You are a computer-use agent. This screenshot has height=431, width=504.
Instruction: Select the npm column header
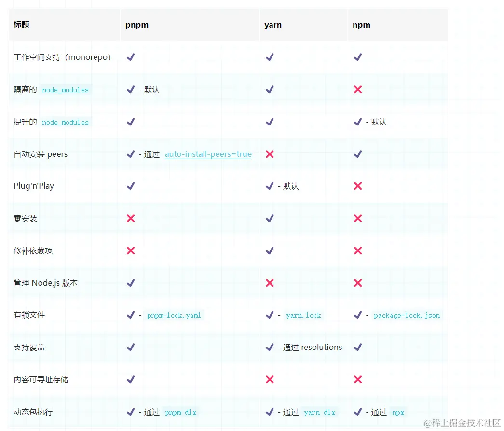pyautogui.click(x=361, y=25)
